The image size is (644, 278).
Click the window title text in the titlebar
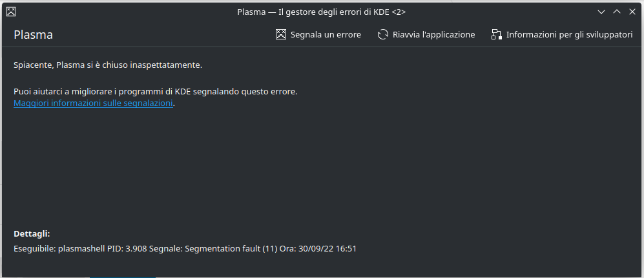(x=322, y=12)
